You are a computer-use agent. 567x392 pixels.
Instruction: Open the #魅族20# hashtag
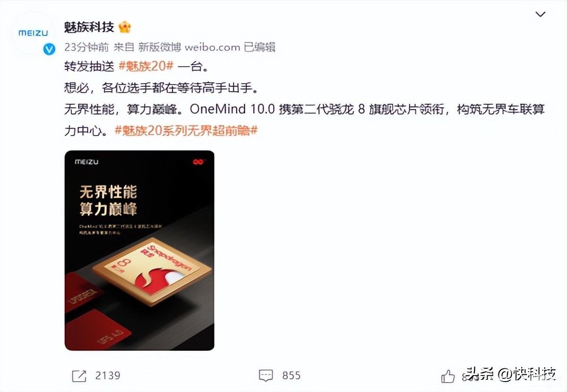(146, 67)
